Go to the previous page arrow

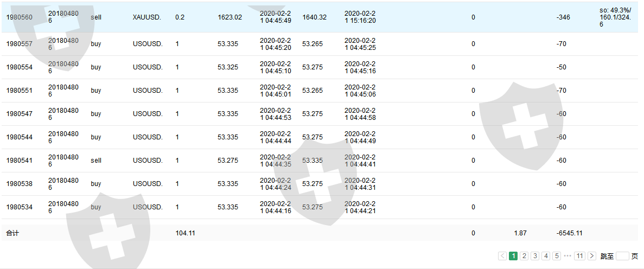[x=502, y=256]
